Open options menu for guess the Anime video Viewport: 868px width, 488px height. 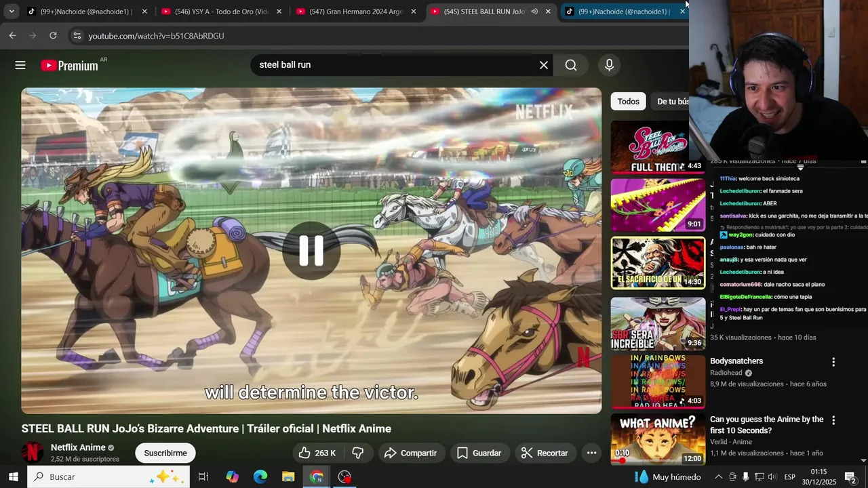click(833, 420)
